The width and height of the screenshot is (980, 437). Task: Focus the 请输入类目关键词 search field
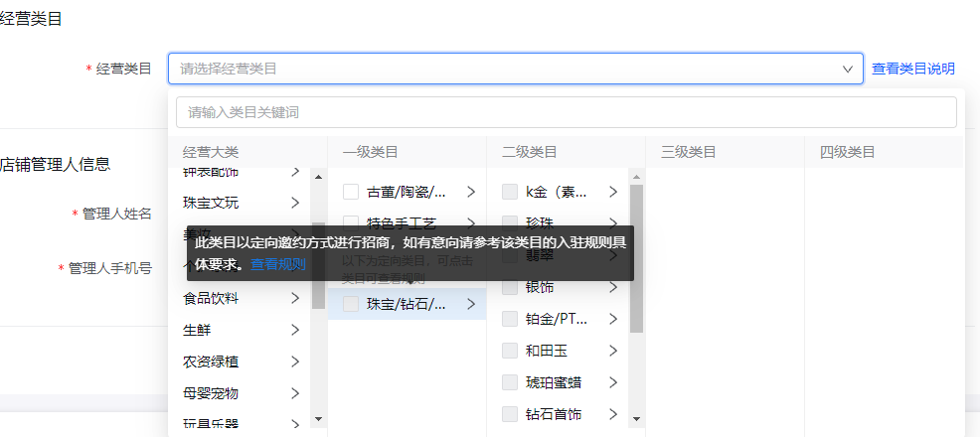tap(567, 112)
